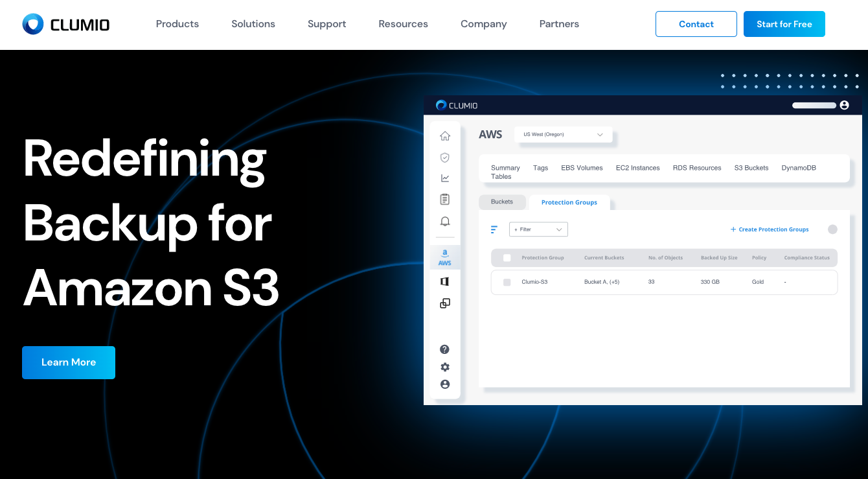This screenshot has width=868, height=479.
Task: Open the Company menu
Action: [x=484, y=24]
